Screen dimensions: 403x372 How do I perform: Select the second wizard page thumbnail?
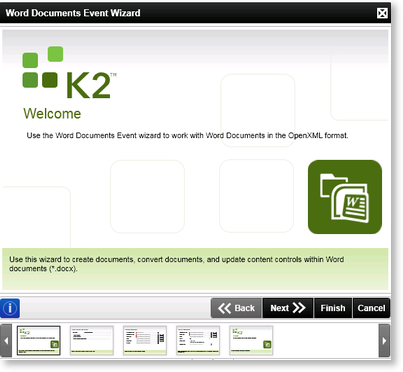(92, 340)
